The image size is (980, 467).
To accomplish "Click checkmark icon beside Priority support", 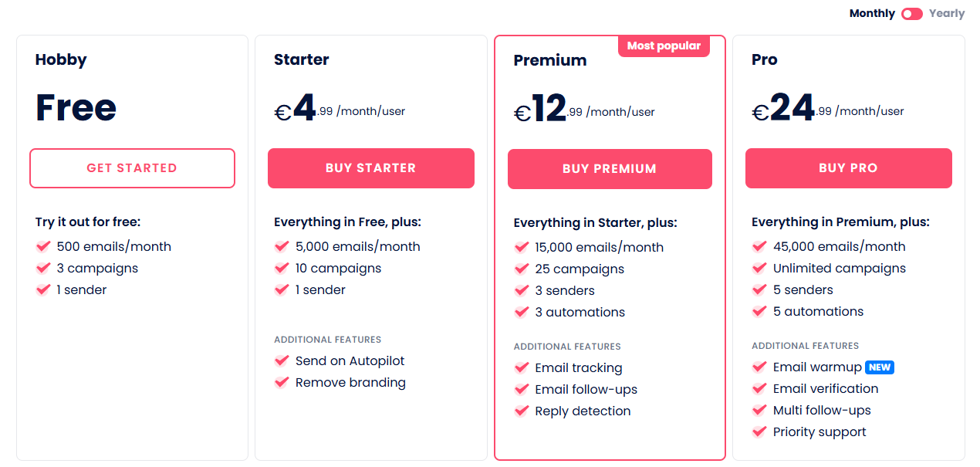I will point(759,432).
